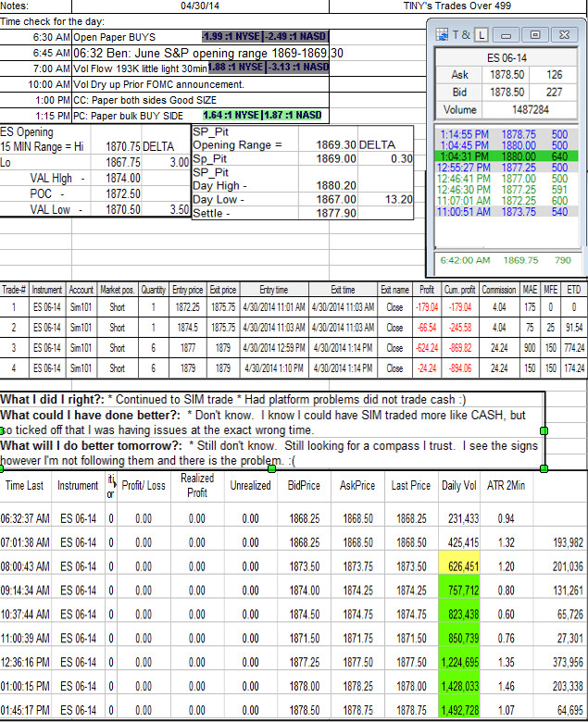This screenshot has height=722, width=588.
Task: Select the ES 06-14 title in T&S window
Action: click(x=507, y=58)
